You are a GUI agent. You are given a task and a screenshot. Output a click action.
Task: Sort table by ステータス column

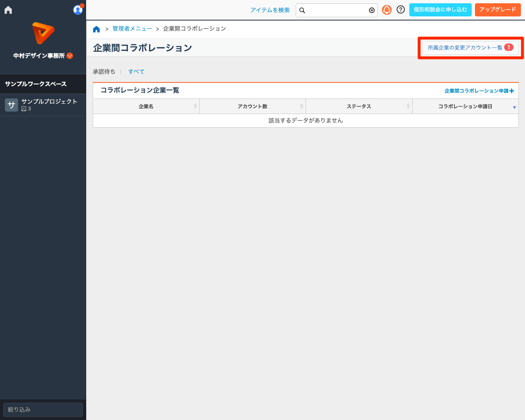359,106
